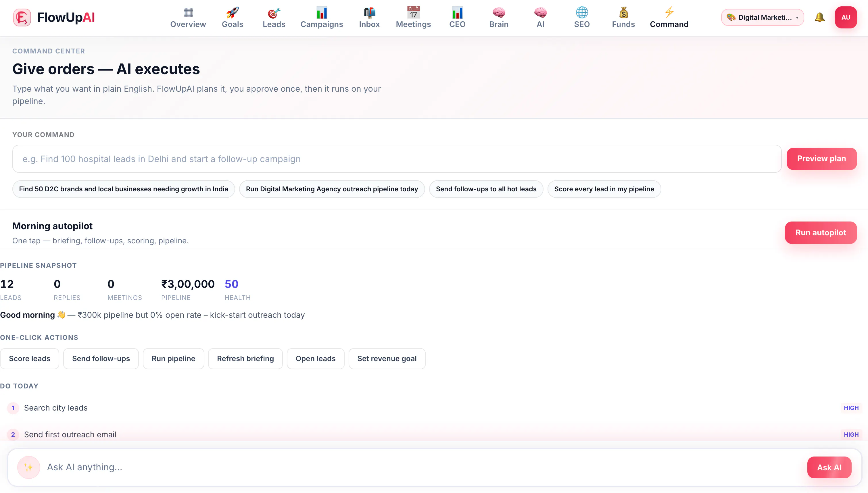Viewport: 868px width, 493px height.
Task: Select Send follow-ups to all hot leads
Action: 486,189
